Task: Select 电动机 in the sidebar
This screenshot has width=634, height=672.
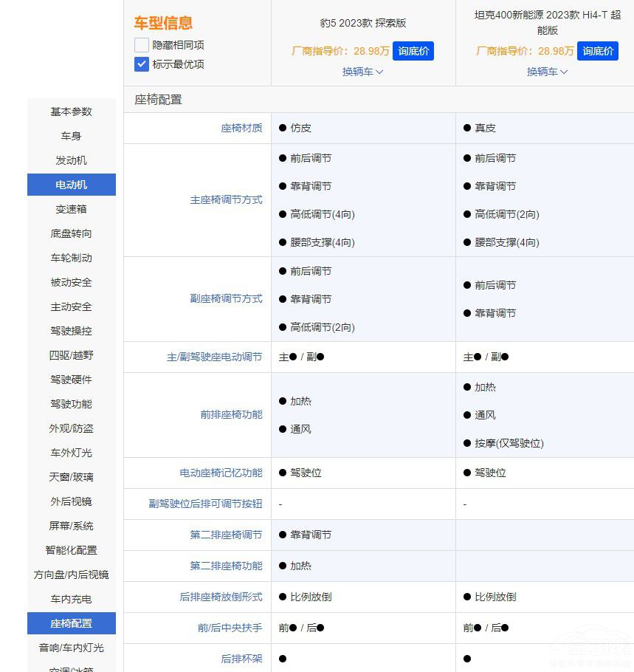Action: pos(71,185)
